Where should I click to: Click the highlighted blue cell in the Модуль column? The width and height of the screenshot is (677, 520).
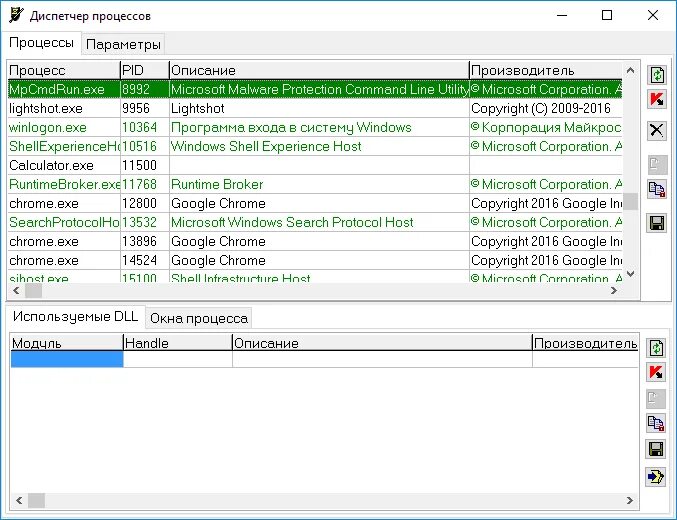point(67,359)
